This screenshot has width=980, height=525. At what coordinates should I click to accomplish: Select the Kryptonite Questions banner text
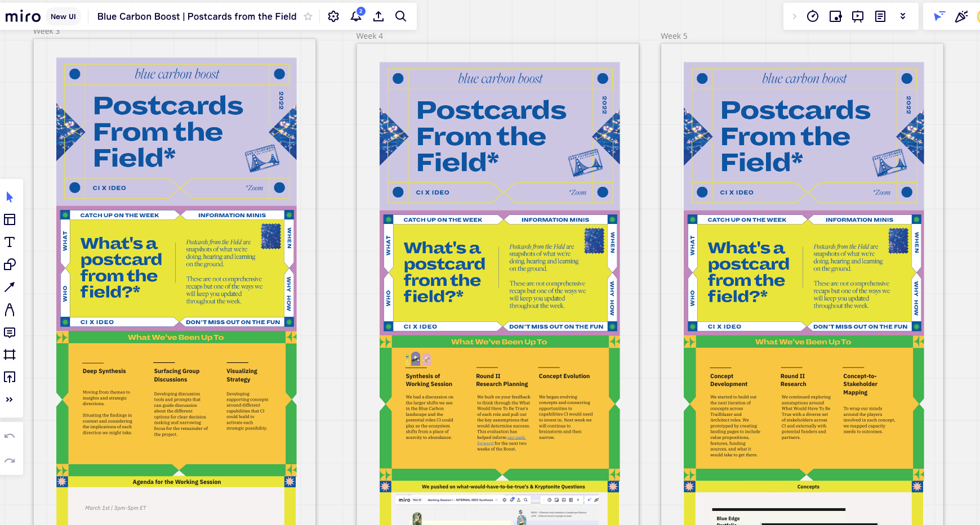tap(504, 487)
